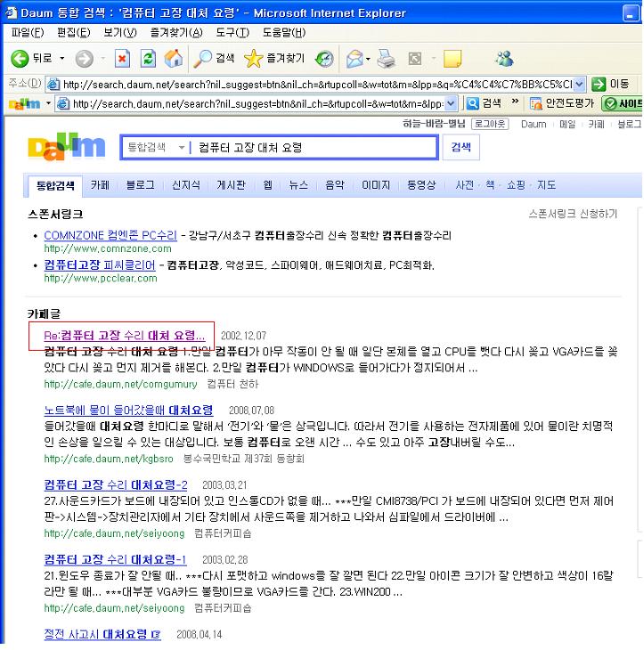Click the Daum toolbar URL input field

(257, 103)
